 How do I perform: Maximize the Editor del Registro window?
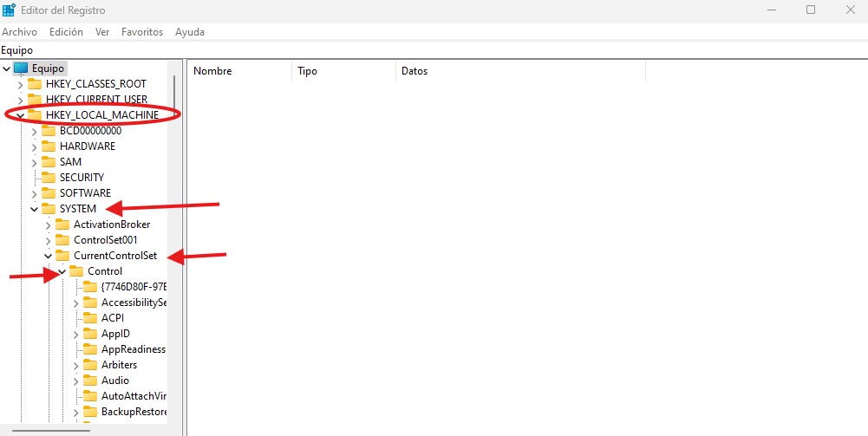pyautogui.click(x=811, y=10)
